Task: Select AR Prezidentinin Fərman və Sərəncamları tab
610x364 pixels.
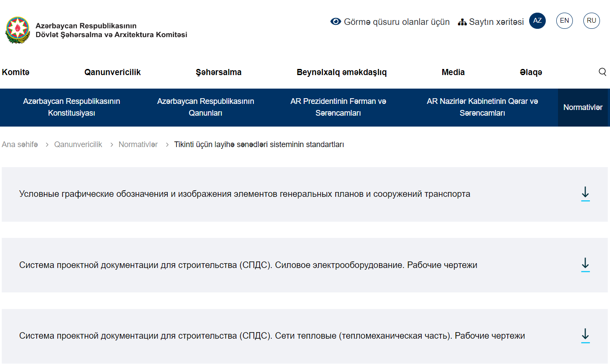Action: [x=338, y=107]
